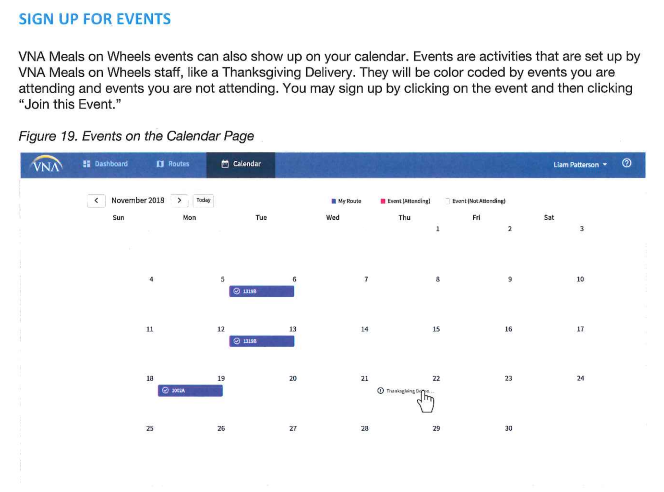
Task: Click the Dashboard grid icon
Action: (86, 164)
